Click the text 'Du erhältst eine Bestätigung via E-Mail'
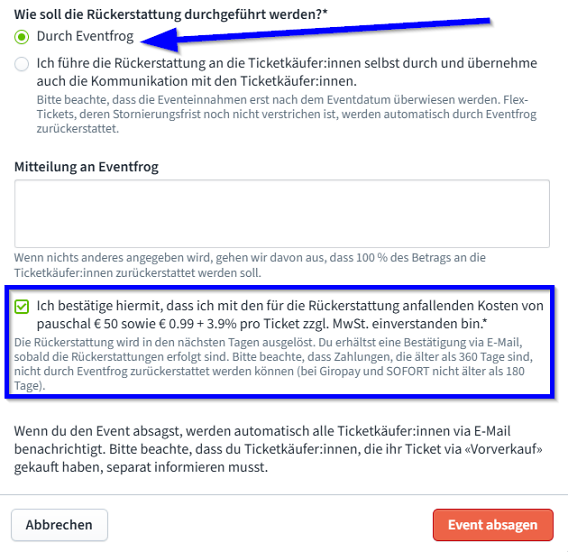This screenshot has height=552, width=568. point(420,342)
